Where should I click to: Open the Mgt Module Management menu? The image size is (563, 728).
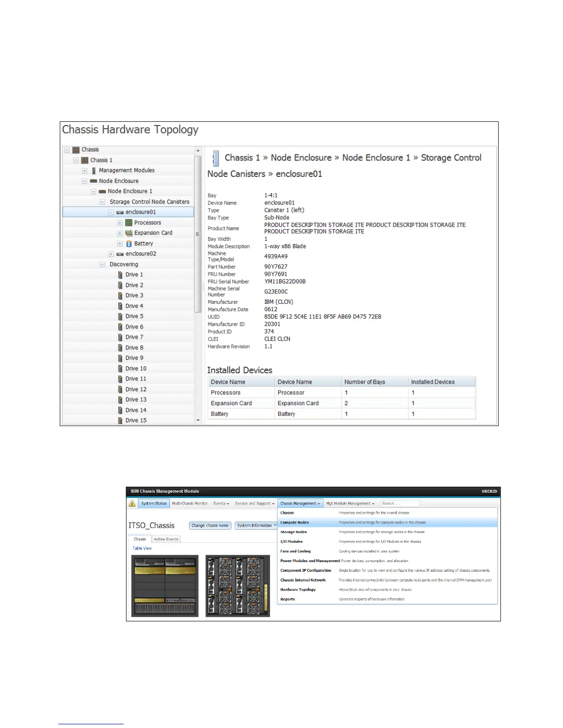click(x=350, y=504)
